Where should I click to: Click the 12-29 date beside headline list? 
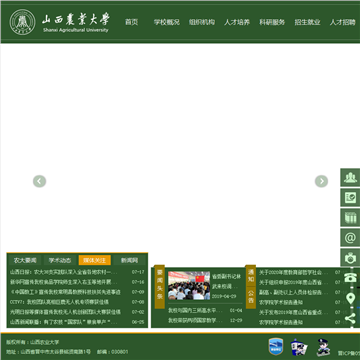pyautogui.click(x=236, y=320)
